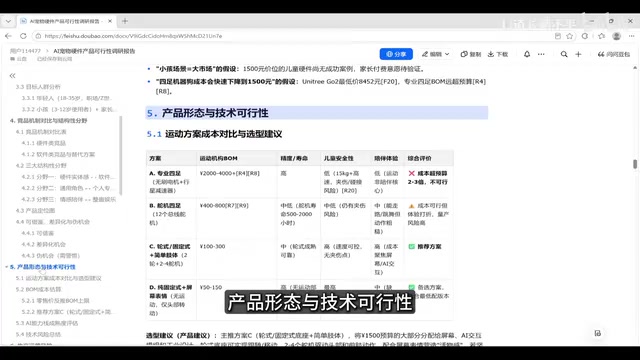Image resolution: width=640 pixels, height=360 pixels.
Task: Jump to outline item 4.1 竞品机制对比表
Action: pos(41,132)
